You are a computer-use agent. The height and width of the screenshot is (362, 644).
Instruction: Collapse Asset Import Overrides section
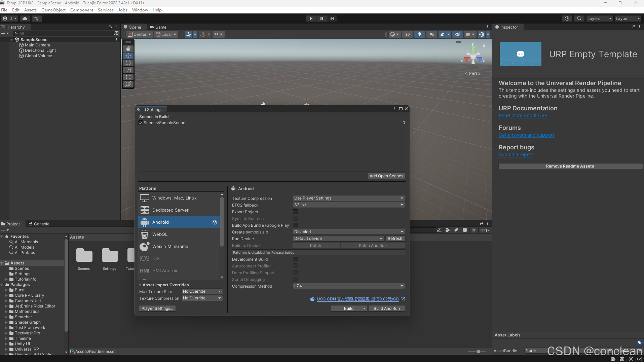pyautogui.click(x=140, y=285)
